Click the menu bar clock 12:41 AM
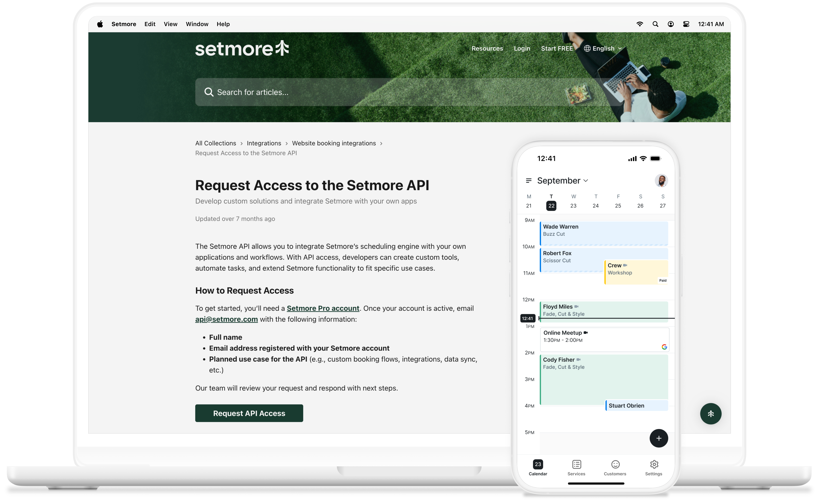Screen dimensions: 819x504 pyautogui.click(x=711, y=24)
